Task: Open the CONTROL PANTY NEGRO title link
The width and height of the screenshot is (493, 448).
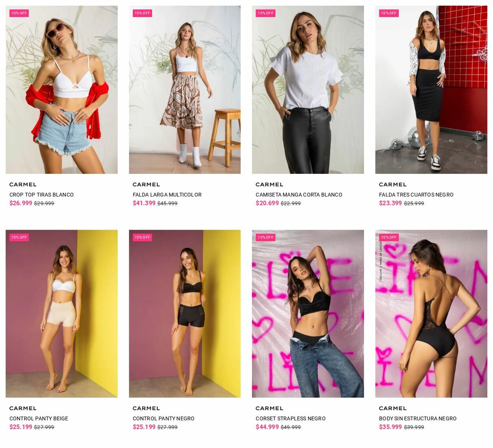Action: coord(163,418)
